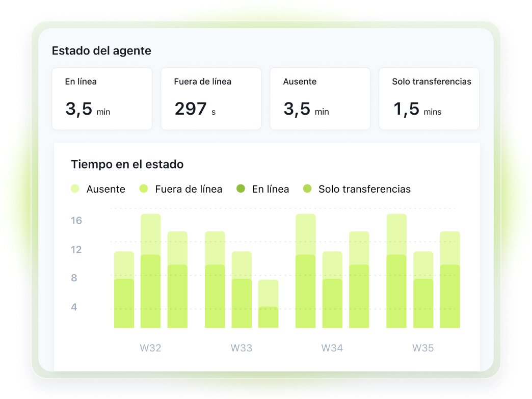Image resolution: width=532 pixels, height=399 pixels.
Task: Click the Estado del agente heading
Action: (101, 51)
